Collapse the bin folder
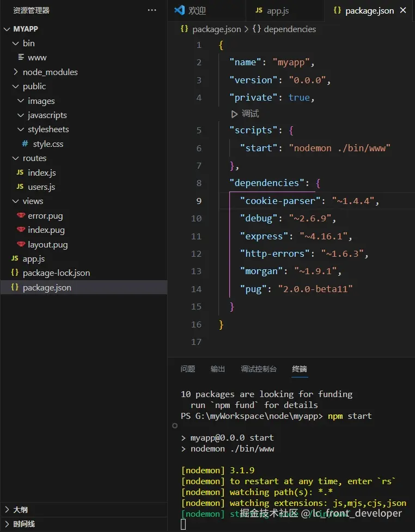The image size is (415, 532). click(x=15, y=44)
